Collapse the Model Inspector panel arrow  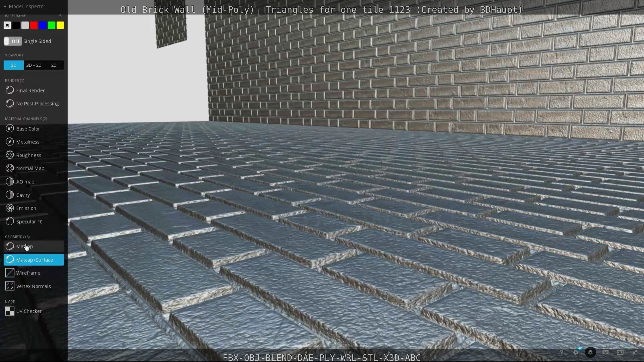click(5, 6)
